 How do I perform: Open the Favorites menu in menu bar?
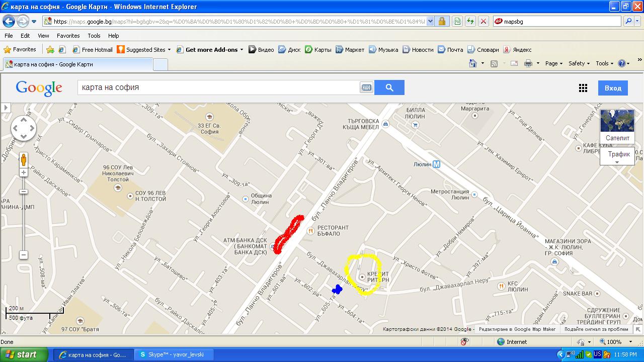click(x=68, y=36)
